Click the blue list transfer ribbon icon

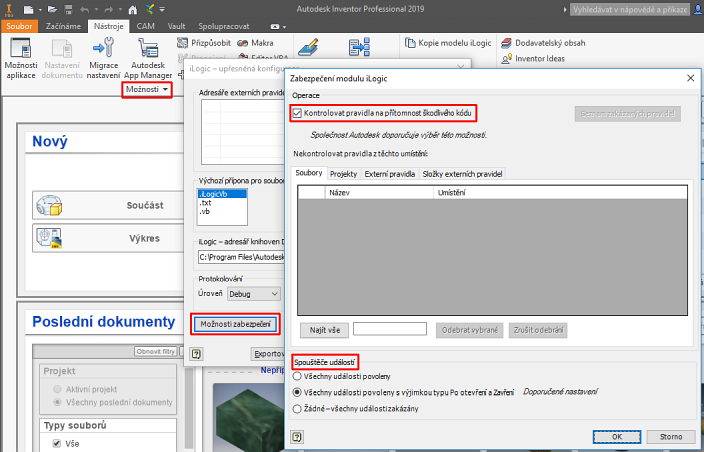[359, 47]
